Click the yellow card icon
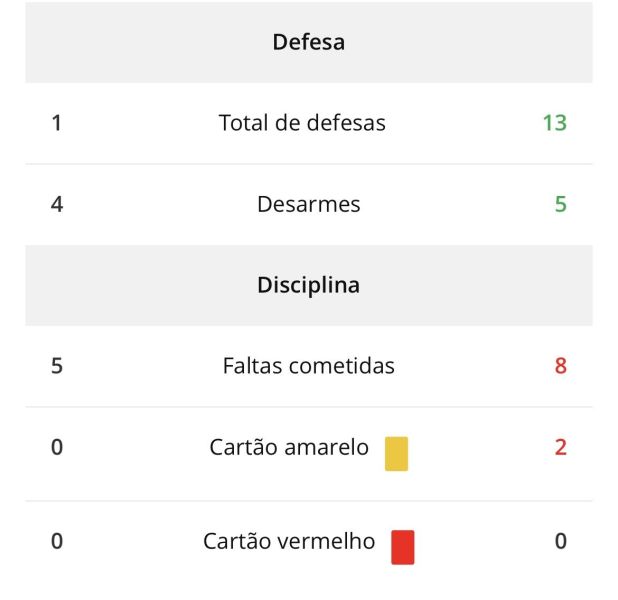618x600 pixels. [x=396, y=453]
